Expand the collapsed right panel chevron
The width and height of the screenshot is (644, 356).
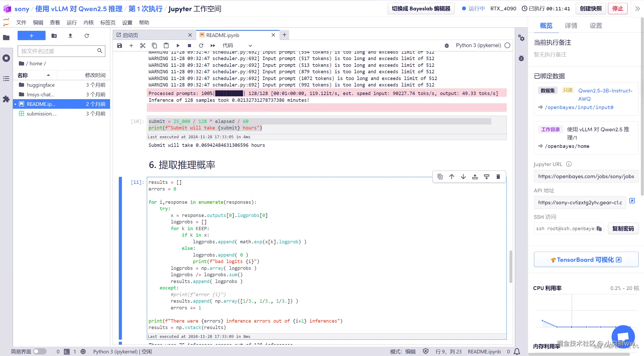coord(638,9)
